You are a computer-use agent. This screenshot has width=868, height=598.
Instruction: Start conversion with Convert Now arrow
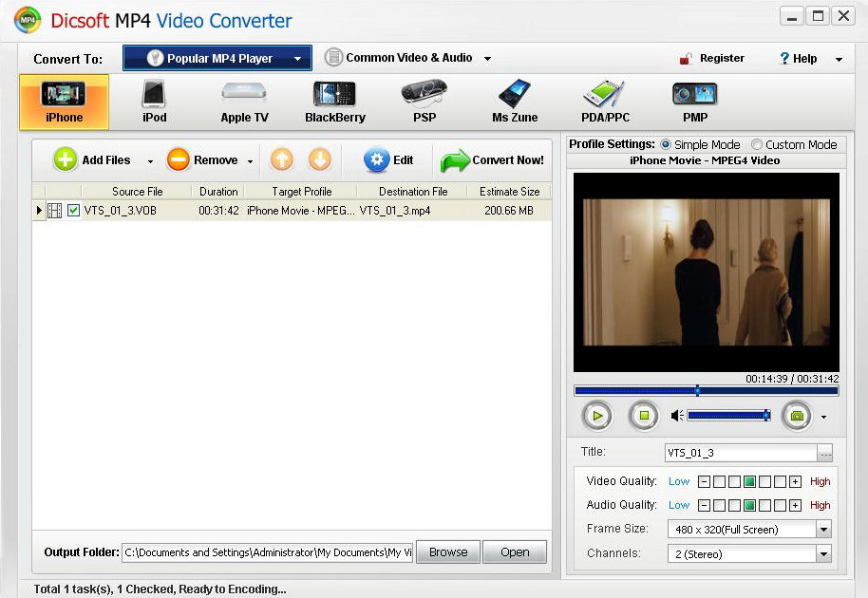[x=455, y=161]
